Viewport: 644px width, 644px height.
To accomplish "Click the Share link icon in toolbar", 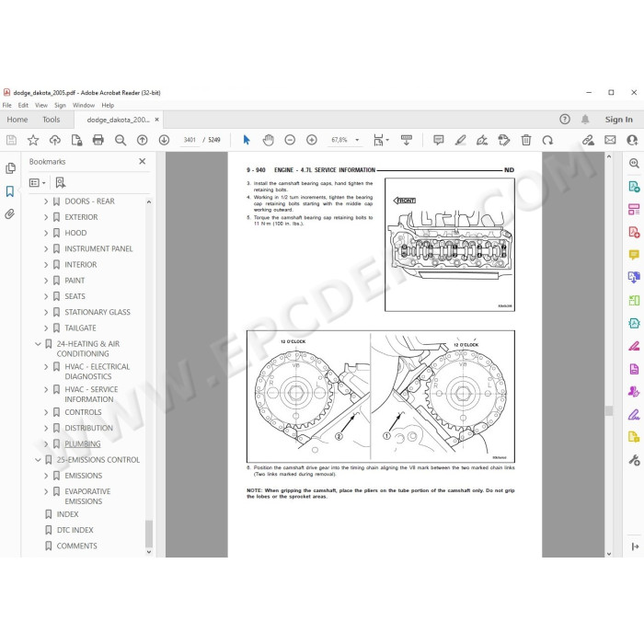I will [588, 140].
